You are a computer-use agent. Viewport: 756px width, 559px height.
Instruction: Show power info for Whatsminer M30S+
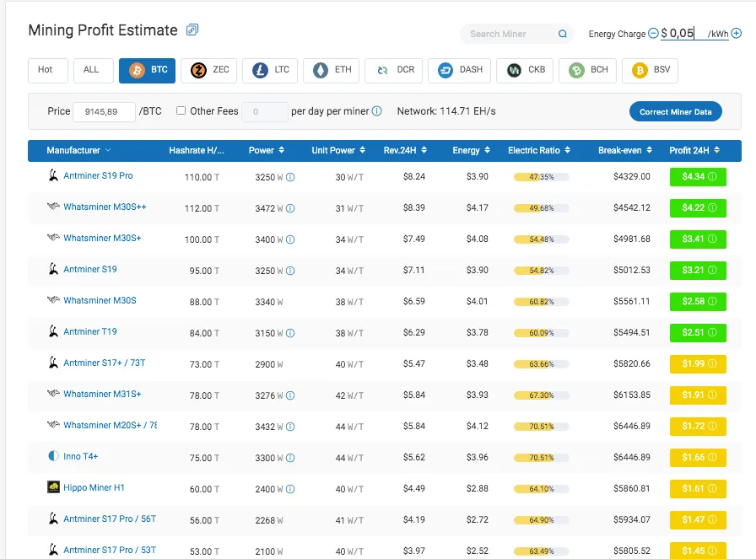(x=290, y=239)
